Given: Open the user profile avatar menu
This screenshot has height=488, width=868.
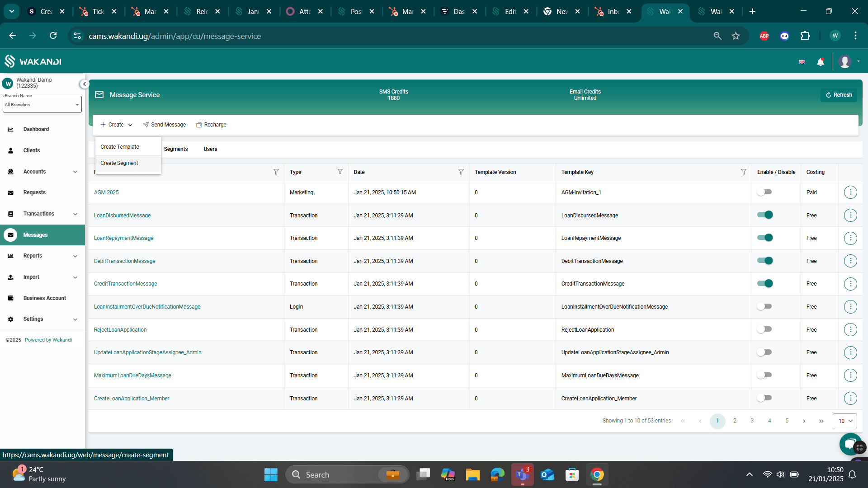Looking at the screenshot, I should coord(845,61).
